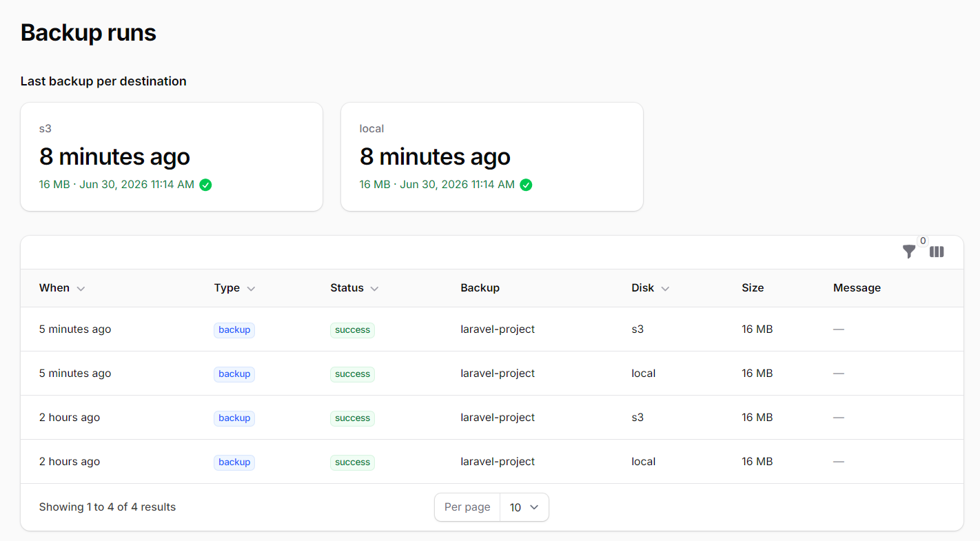Viewport: 980px width, 541px height.
Task: Click the filter count badge showing 0
Action: click(922, 241)
